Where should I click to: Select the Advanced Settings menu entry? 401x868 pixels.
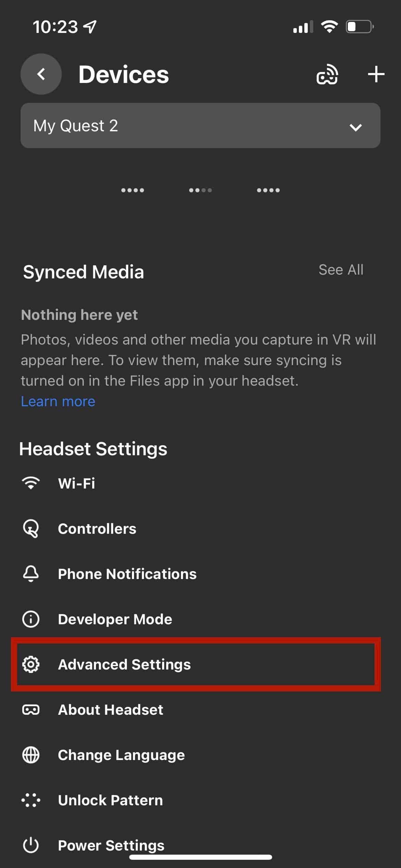pyautogui.click(x=124, y=664)
